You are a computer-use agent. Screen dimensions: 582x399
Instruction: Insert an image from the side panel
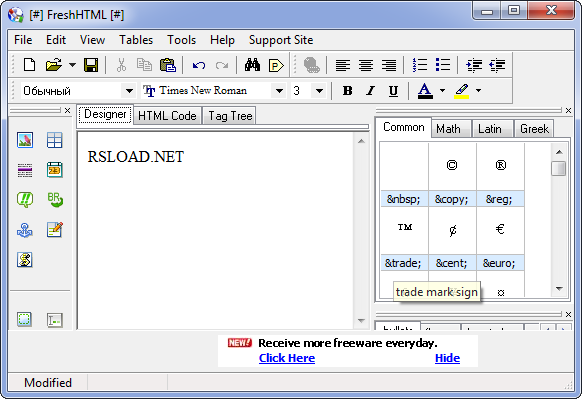tap(25, 140)
